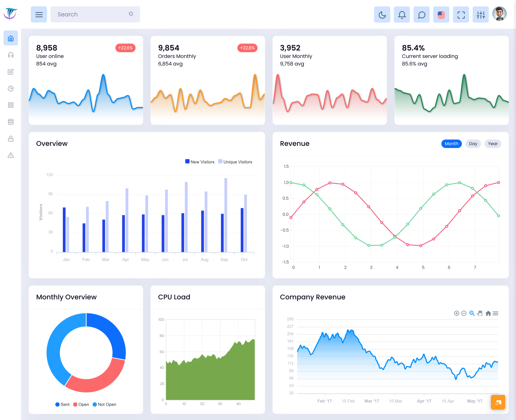This screenshot has height=420, width=516.
Task: Select the Year revenue tab
Action: tap(493, 144)
